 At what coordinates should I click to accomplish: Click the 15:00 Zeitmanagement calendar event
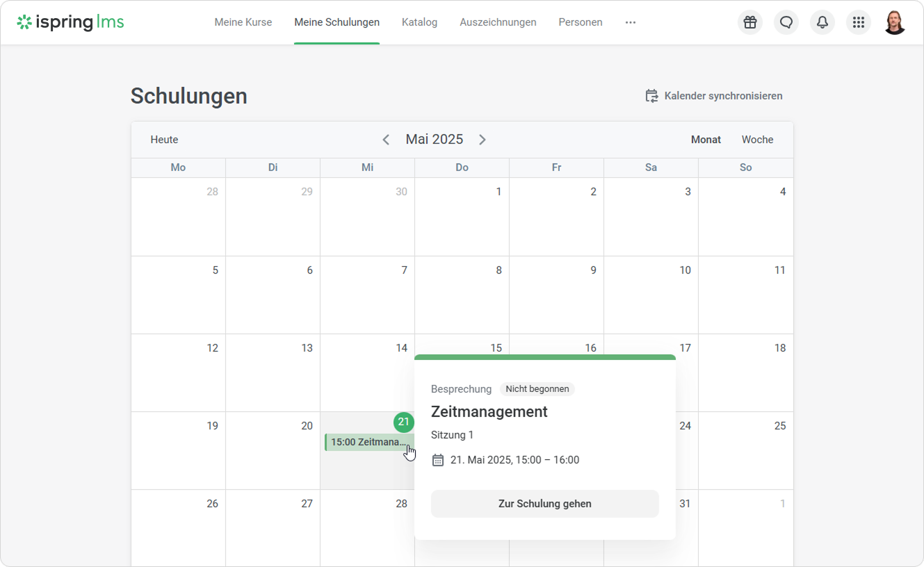coord(366,442)
